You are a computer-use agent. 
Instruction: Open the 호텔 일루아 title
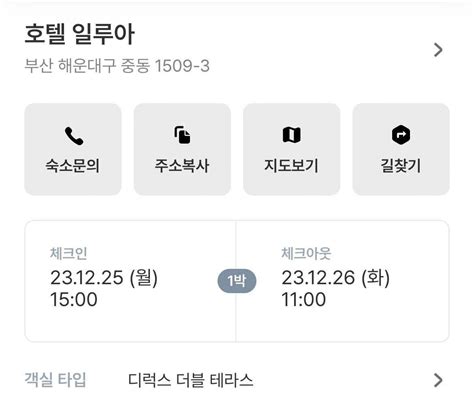(80, 34)
